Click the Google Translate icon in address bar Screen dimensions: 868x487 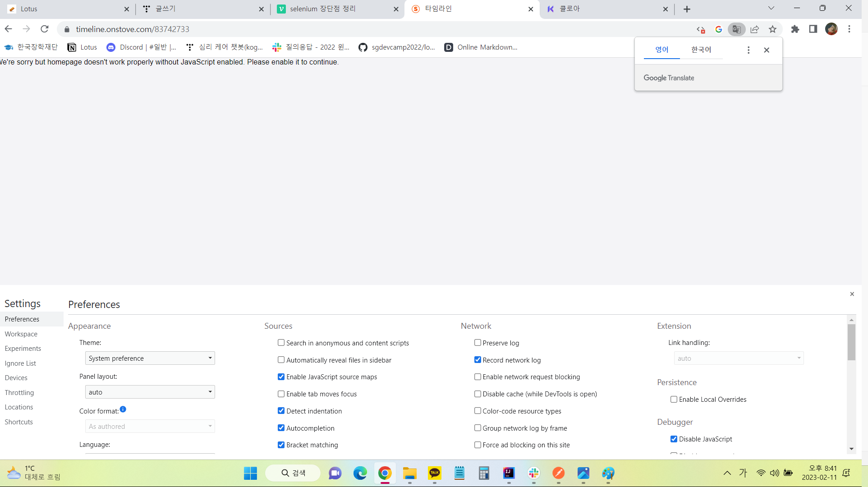(x=736, y=29)
